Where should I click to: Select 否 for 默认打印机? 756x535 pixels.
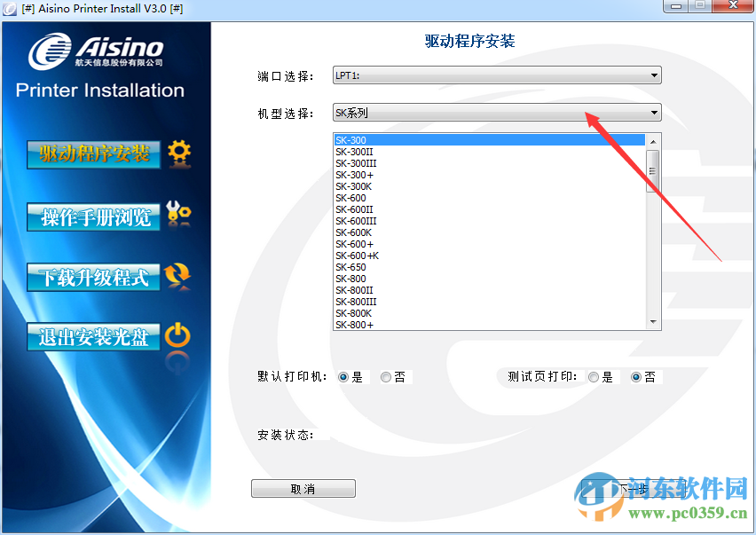pyautogui.click(x=385, y=376)
